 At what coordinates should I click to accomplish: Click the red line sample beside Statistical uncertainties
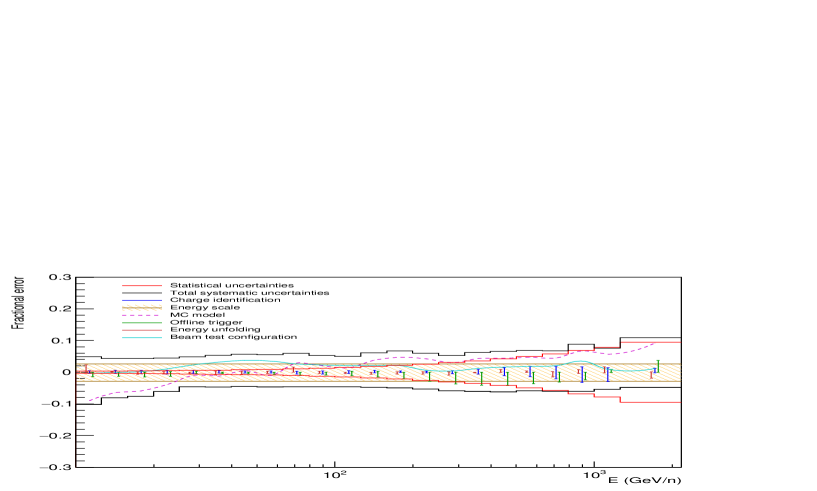coord(142,286)
